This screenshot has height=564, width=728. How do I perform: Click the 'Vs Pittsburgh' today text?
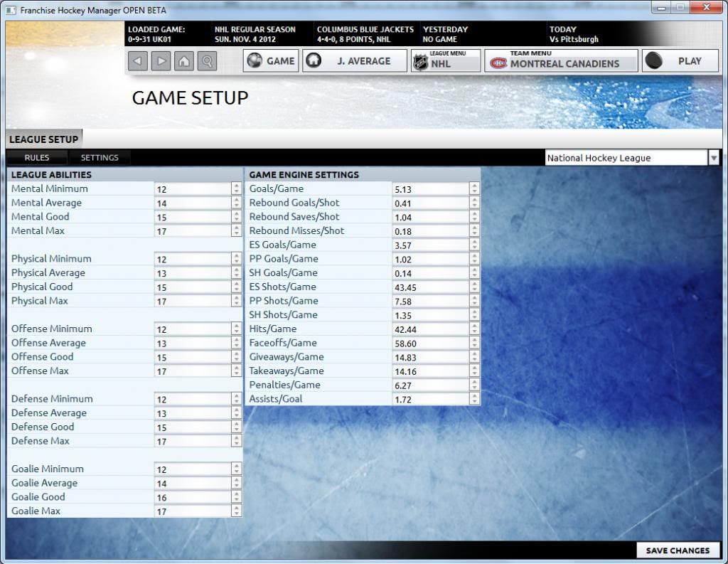574,40
